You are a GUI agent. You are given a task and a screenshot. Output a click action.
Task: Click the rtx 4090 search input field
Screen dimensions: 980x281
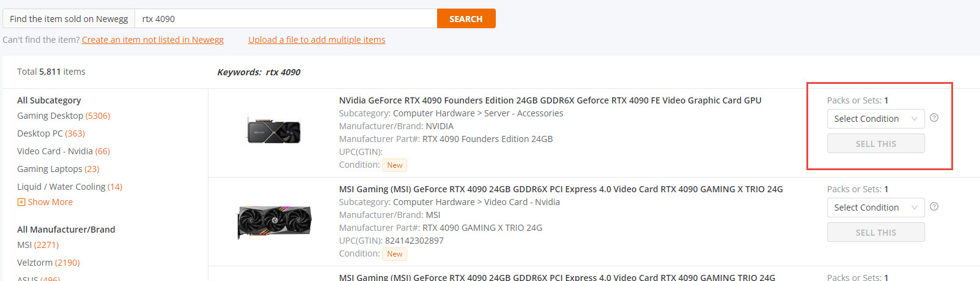click(286, 18)
